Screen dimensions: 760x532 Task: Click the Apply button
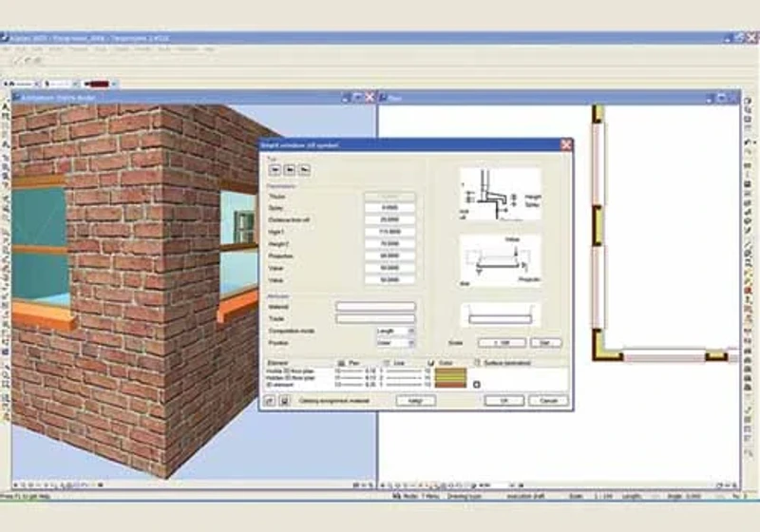pyautogui.click(x=416, y=401)
